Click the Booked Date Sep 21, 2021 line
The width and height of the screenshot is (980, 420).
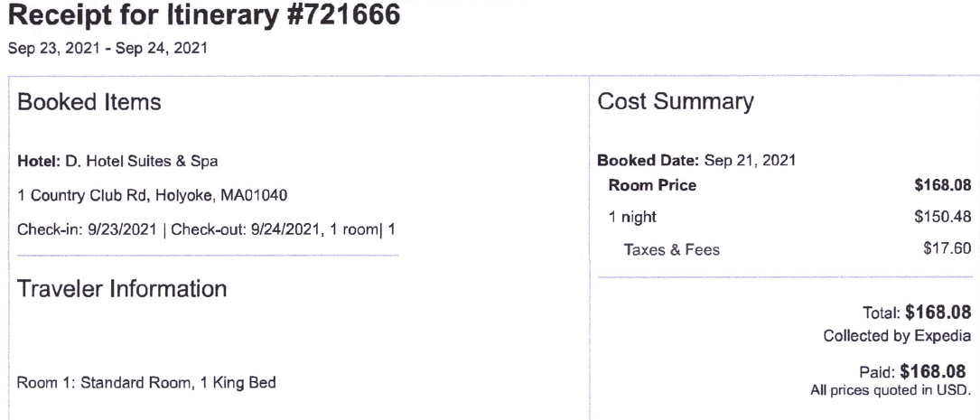pyautogui.click(x=697, y=161)
